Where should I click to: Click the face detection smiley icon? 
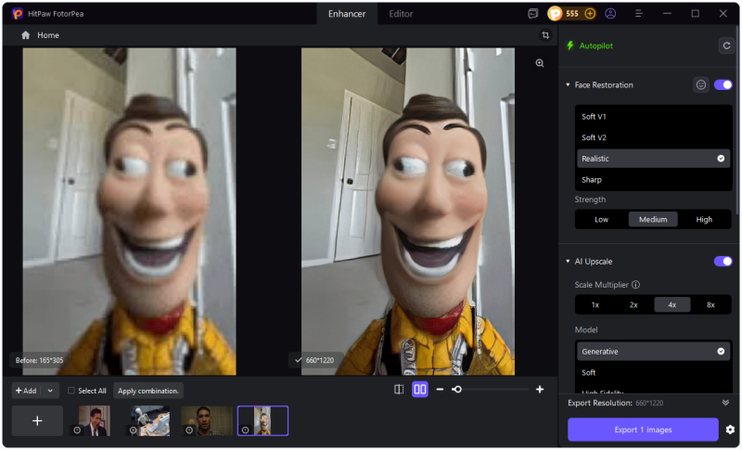tap(701, 85)
